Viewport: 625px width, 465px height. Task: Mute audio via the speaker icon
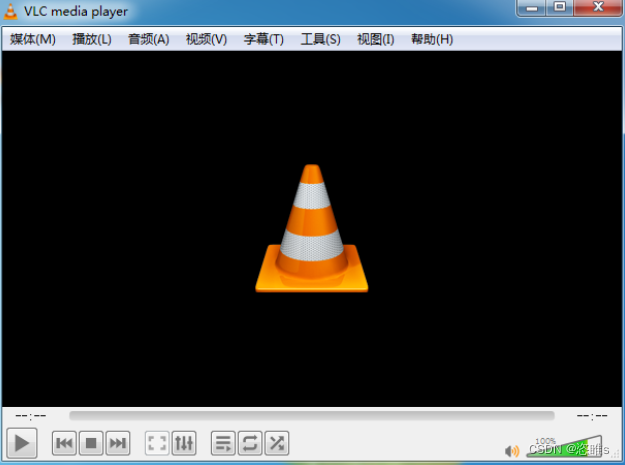(x=512, y=451)
